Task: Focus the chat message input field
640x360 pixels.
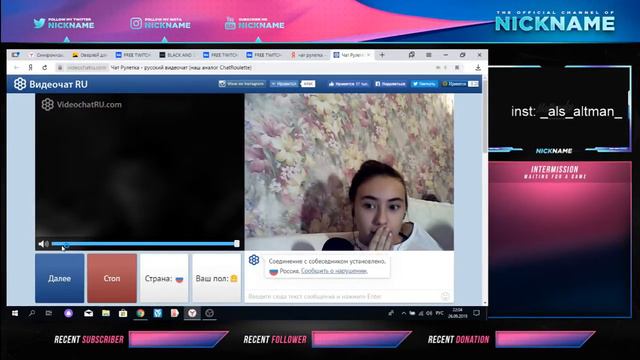Action: click(343, 296)
